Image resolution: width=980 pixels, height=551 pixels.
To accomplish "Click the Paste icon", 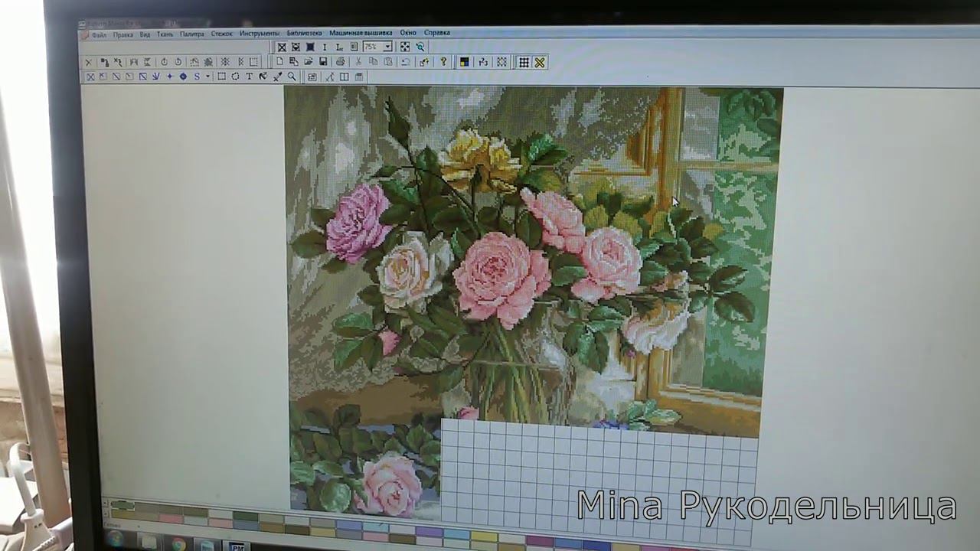I will (x=387, y=61).
